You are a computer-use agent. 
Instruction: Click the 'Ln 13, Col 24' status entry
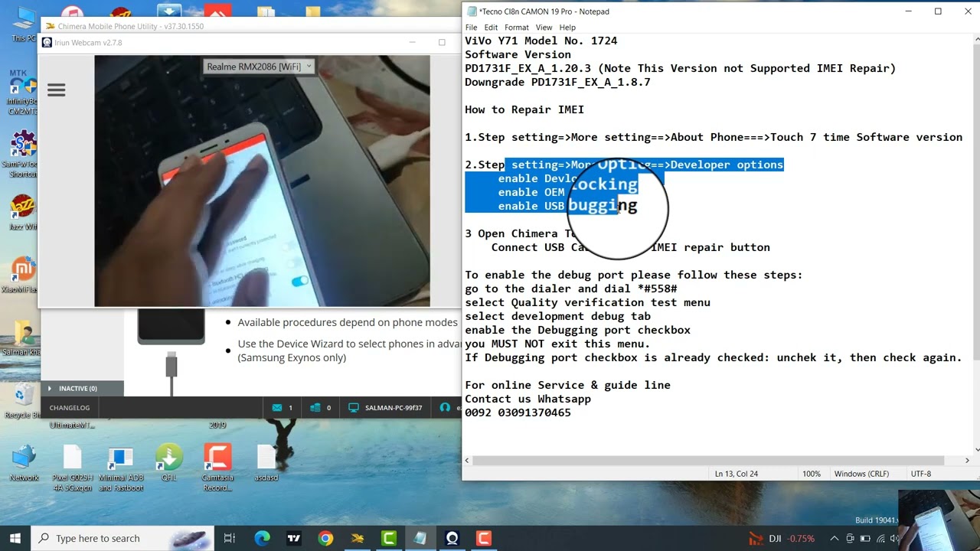coord(737,474)
